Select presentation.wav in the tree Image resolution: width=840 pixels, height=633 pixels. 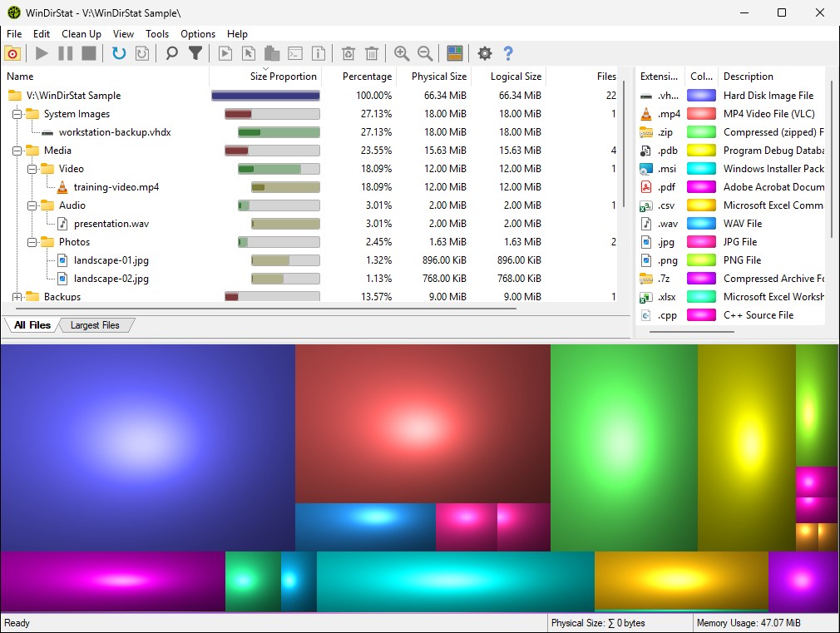pos(111,224)
